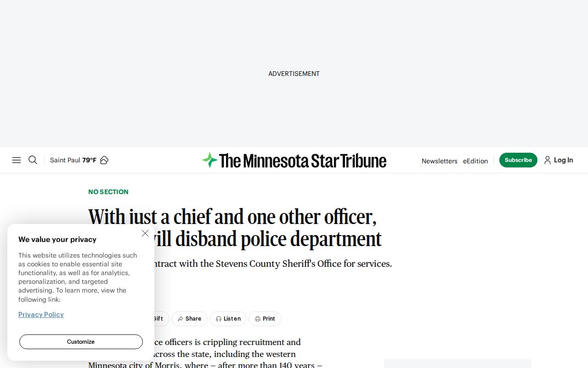Click the cloudy weather icon
Image resolution: width=588 pixels, height=368 pixels.
click(104, 160)
